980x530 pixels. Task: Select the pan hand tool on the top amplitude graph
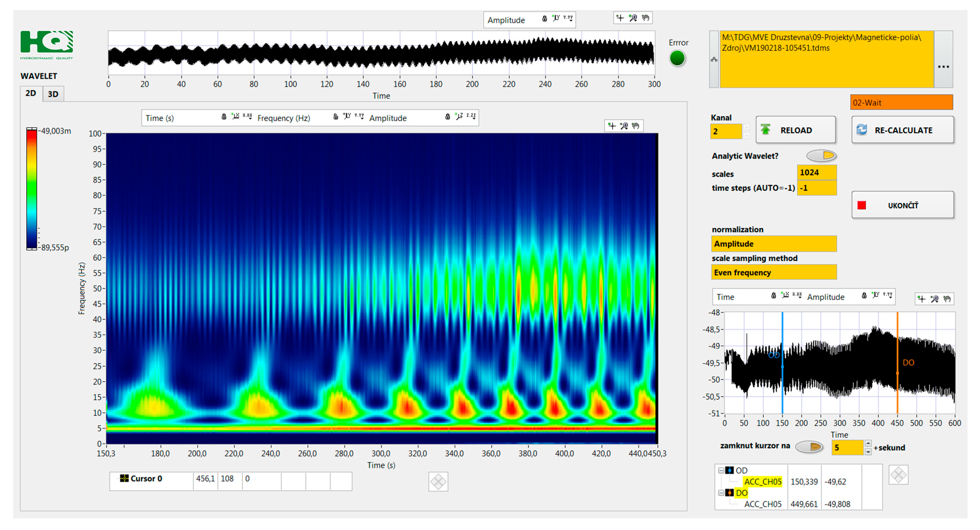pos(646,18)
